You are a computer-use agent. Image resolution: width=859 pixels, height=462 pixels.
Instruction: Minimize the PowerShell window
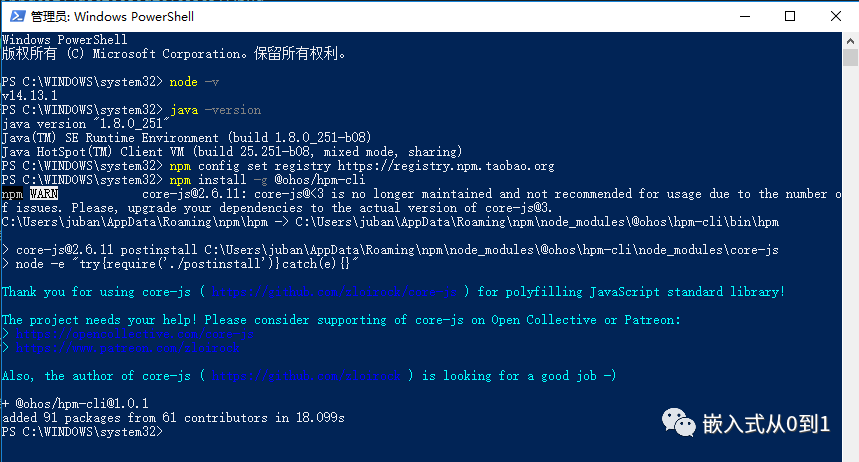[745, 16]
